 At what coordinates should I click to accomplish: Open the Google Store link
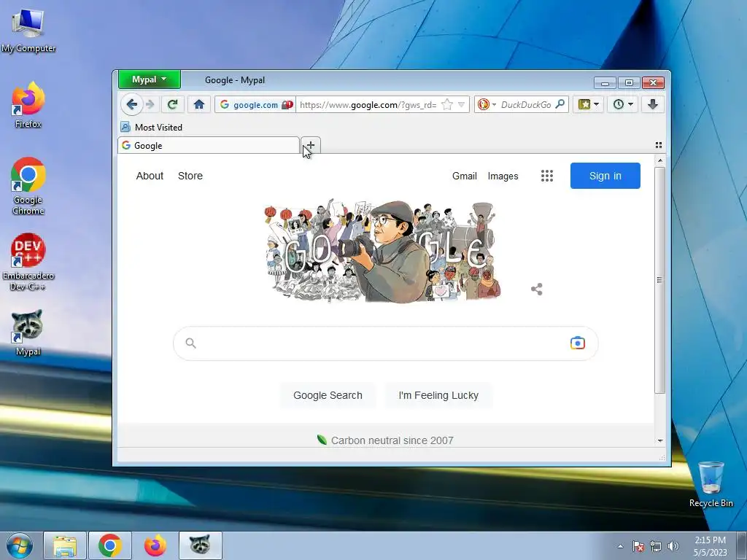190,176
